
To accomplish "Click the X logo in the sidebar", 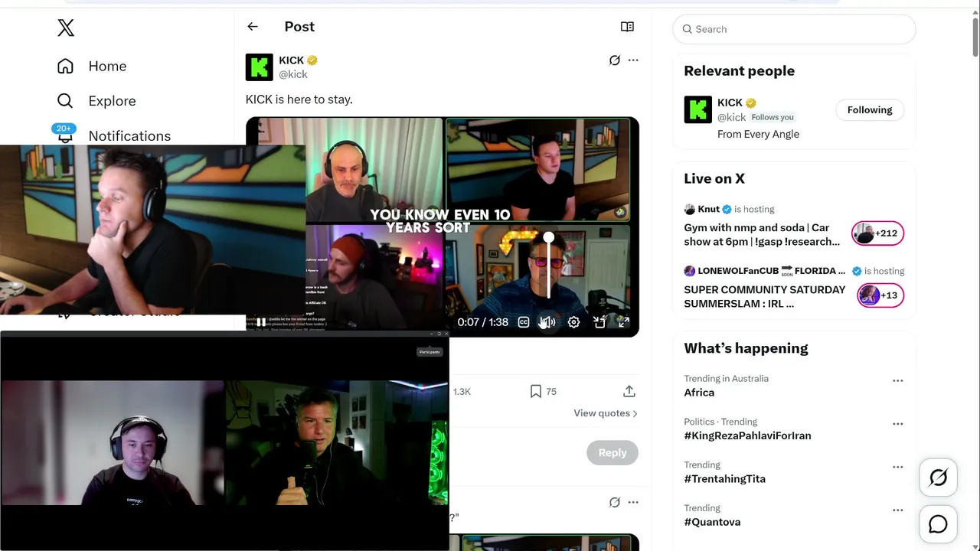I will (x=66, y=28).
